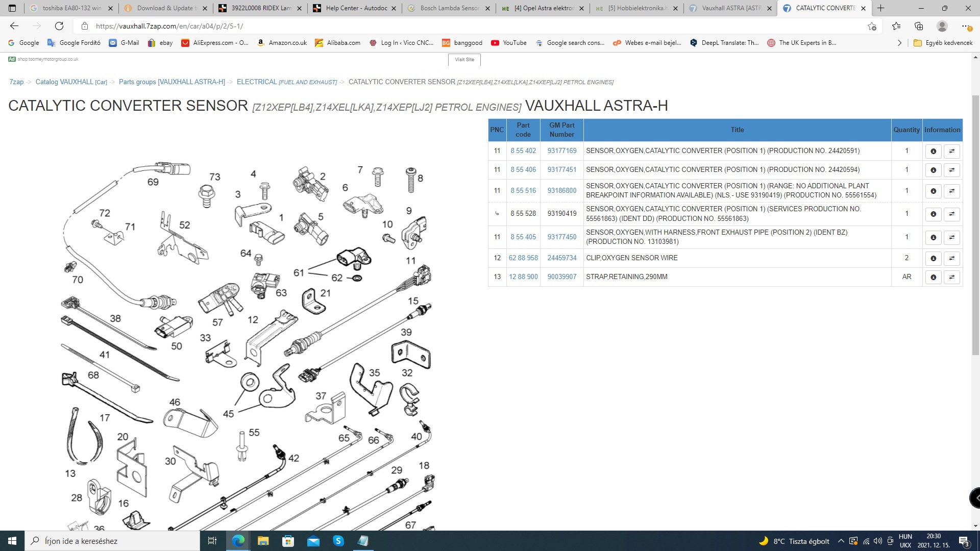Switch to Help Center - Autodoc tab

click(x=356, y=8)
